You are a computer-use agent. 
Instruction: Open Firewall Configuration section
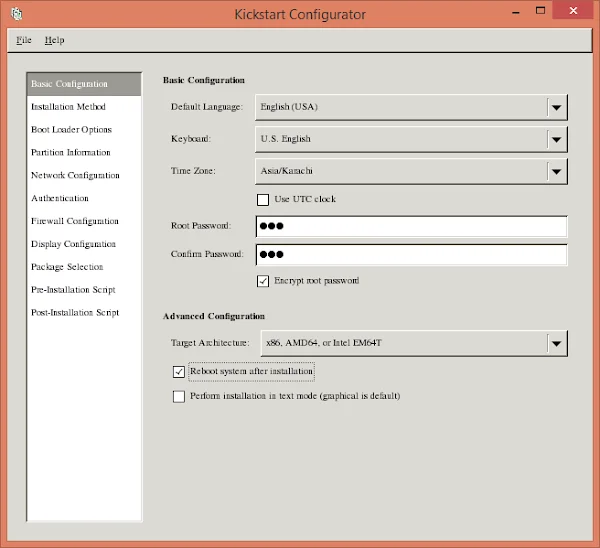pos(84,221)
